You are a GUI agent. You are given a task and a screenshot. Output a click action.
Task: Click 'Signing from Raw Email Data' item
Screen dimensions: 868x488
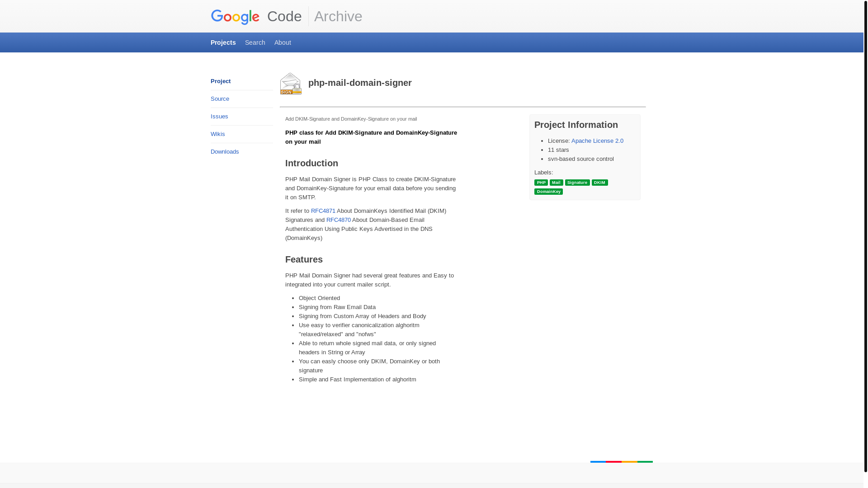point(337,307)
